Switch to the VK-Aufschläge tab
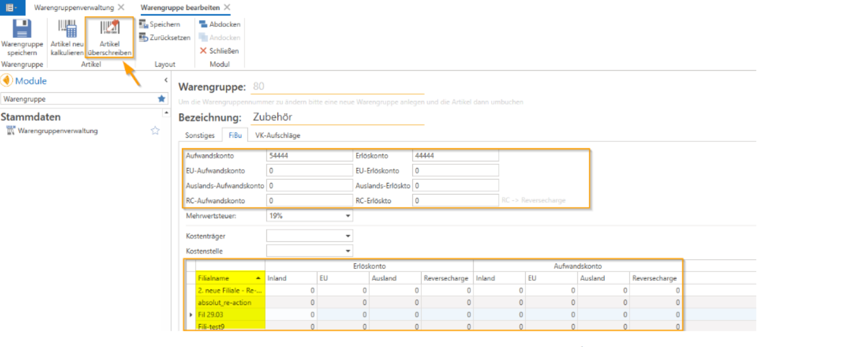Image resolution: width=868 pixels, height=347 pixels. click(x=277, y=135)
